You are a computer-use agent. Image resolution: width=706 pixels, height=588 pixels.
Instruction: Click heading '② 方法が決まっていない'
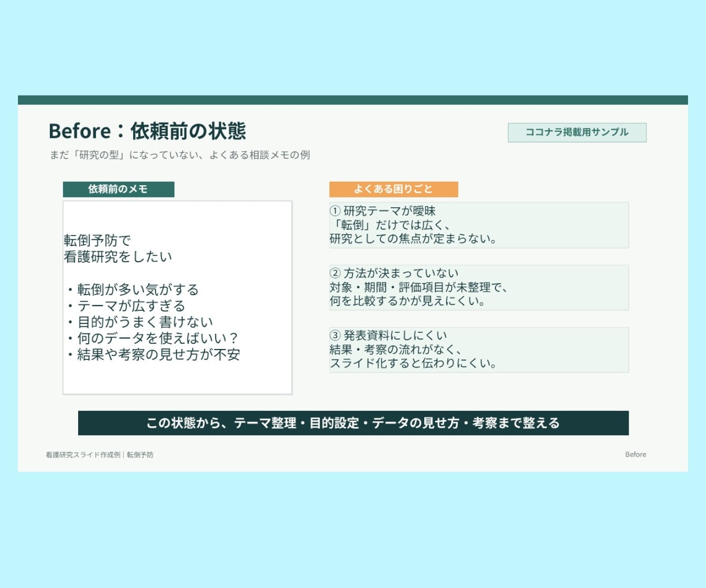(x=394, y=273)
